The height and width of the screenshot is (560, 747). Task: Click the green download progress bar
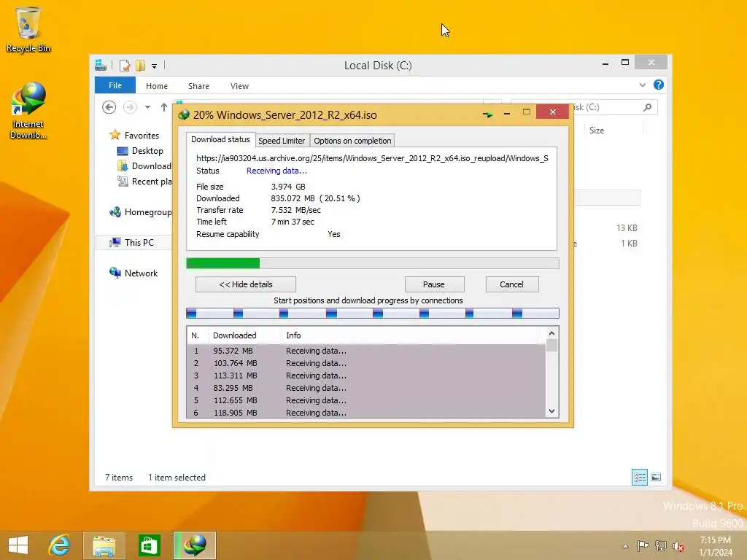[373, 263]
